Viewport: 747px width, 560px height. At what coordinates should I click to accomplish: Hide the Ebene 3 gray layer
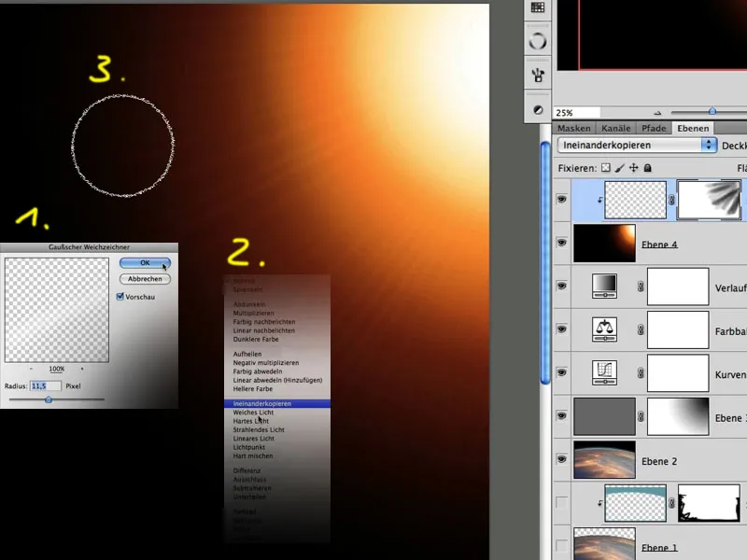562,415
